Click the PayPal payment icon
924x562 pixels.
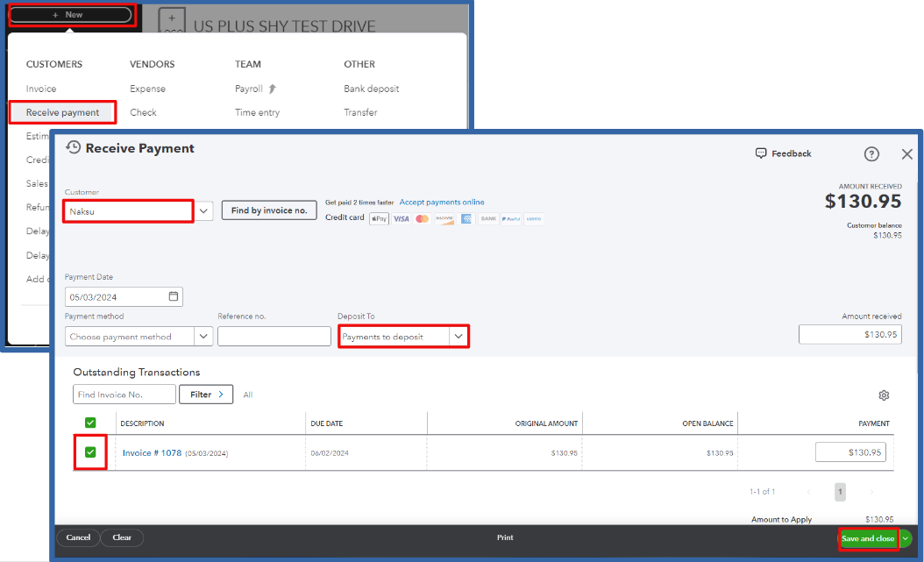[x=511, y=217]
